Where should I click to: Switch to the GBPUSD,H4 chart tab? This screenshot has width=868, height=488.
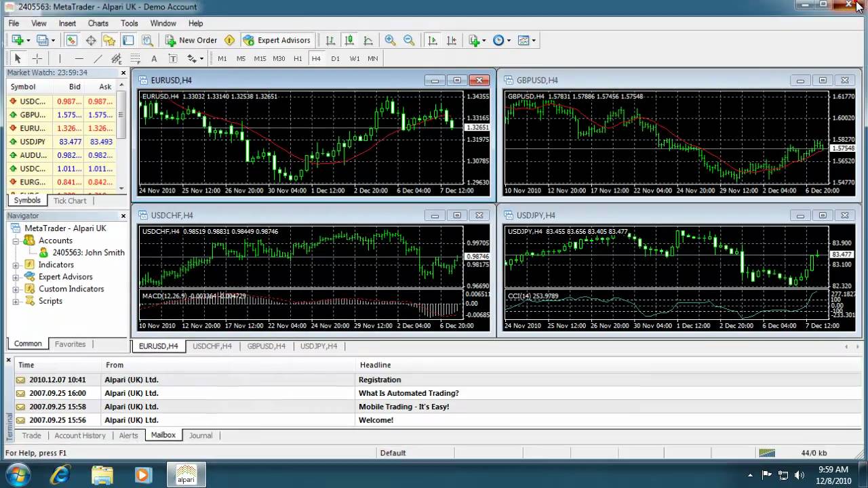pos(266,346)
